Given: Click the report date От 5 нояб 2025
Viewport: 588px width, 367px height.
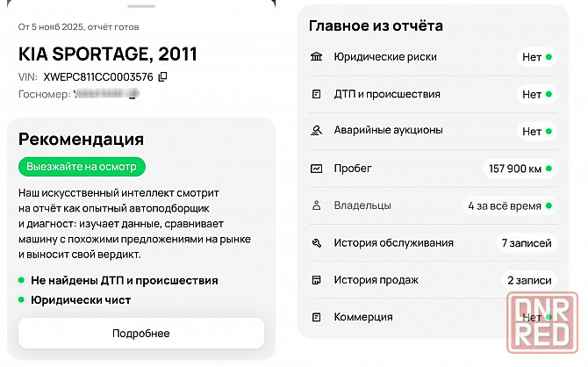Looking at the screenshot, I should pyautogui.click(x=78, y=27).
